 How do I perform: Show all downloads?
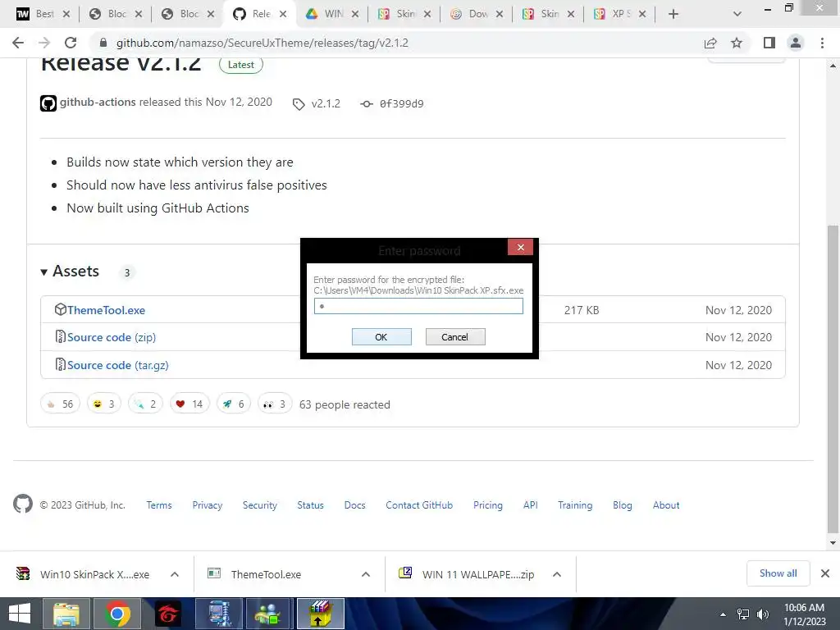pyautogui.click(x=778, y=573)
